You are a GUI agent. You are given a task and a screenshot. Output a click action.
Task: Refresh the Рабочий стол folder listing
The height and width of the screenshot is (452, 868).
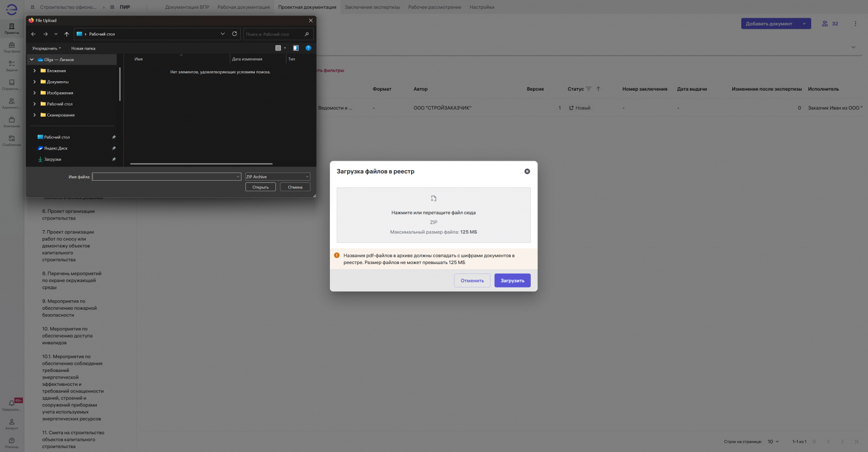(x=234, y=34)
